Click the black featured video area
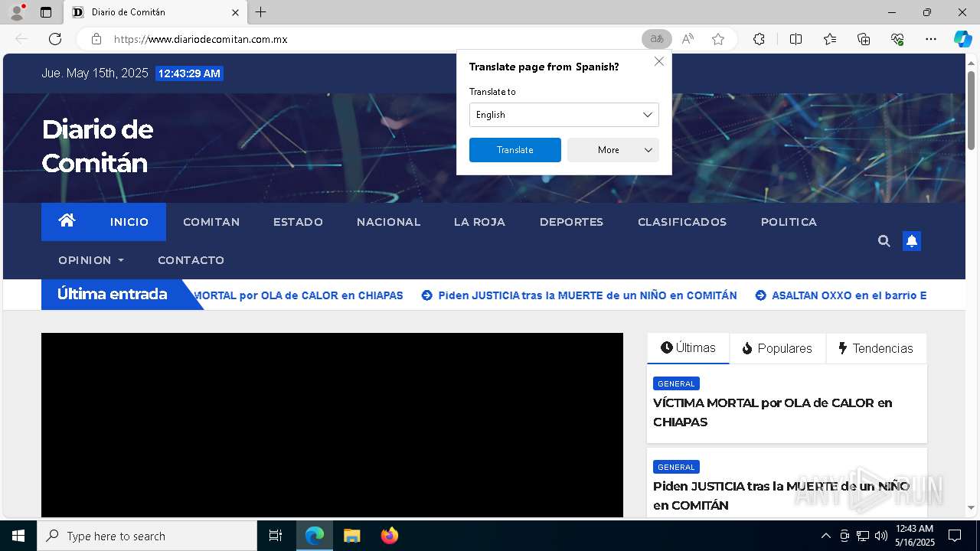Viewport: 980px width, 551px height. coord(332,425)
